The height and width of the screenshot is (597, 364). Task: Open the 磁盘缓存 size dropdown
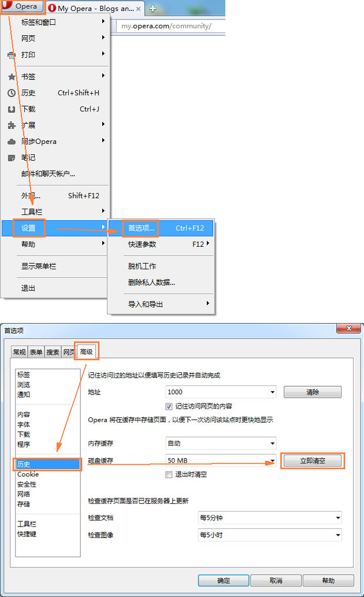pyautogui.click(x=221, y=460)
